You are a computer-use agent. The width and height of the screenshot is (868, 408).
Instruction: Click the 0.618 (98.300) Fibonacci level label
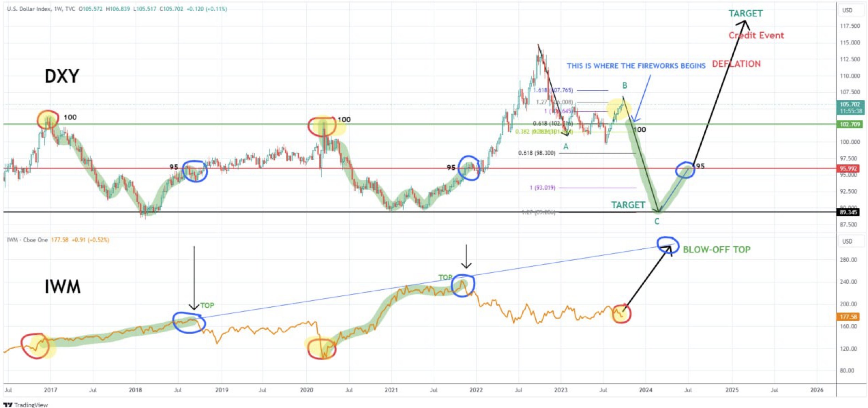[x=537, y=153]
